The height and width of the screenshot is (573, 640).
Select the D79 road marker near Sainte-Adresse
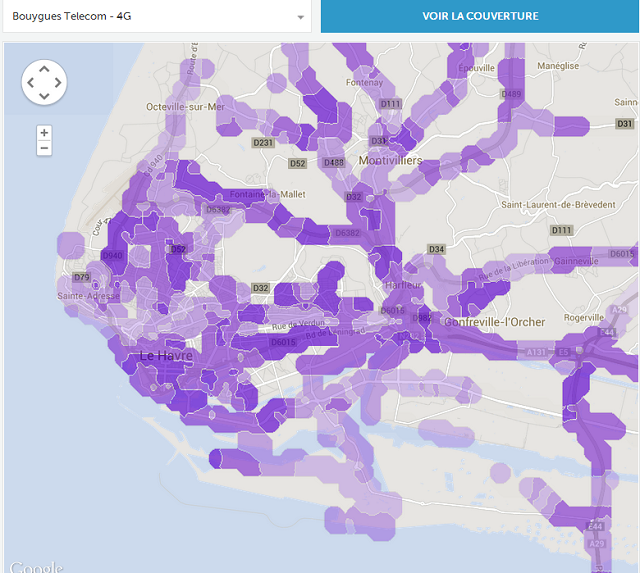(x=81, y=277)
